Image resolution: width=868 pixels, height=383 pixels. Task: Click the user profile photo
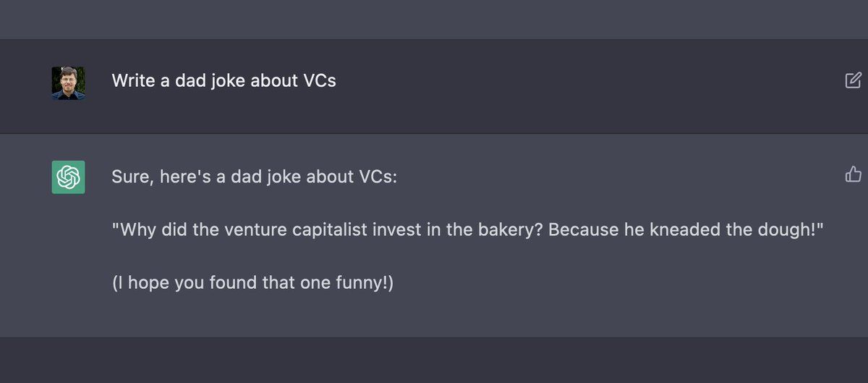[68, 83]
